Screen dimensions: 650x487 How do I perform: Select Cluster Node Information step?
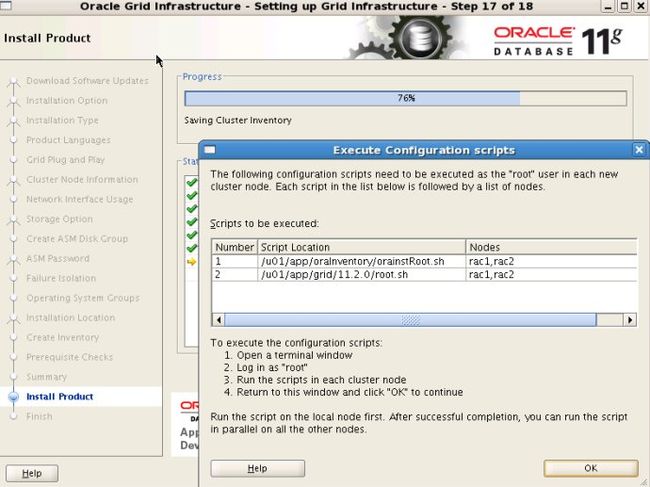(82, 179)
